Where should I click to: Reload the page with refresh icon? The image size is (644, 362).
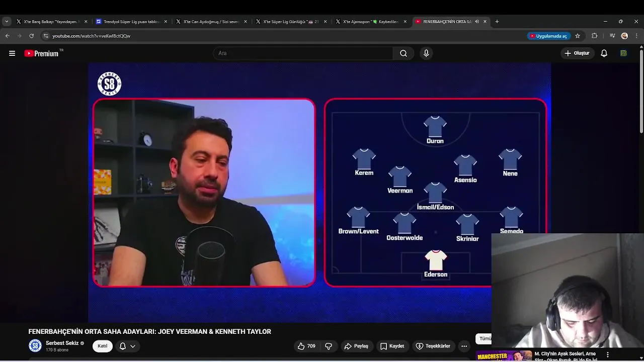coord(31,36)
